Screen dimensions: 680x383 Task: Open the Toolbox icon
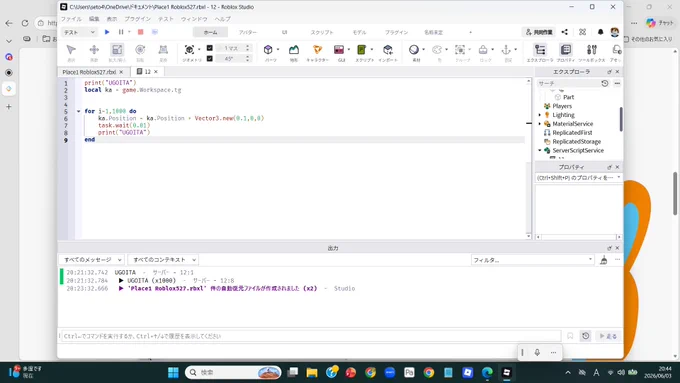point(592,50)
